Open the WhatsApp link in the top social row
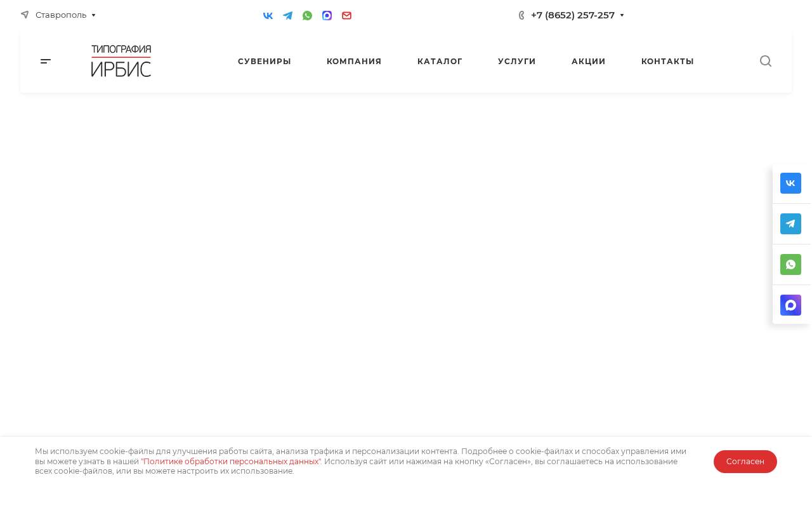 click(x=307, y=15)
